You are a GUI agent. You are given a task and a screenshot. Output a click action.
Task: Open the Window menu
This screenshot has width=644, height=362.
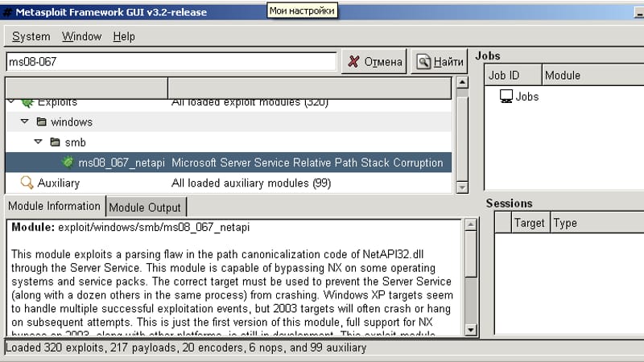pos(82,36)
